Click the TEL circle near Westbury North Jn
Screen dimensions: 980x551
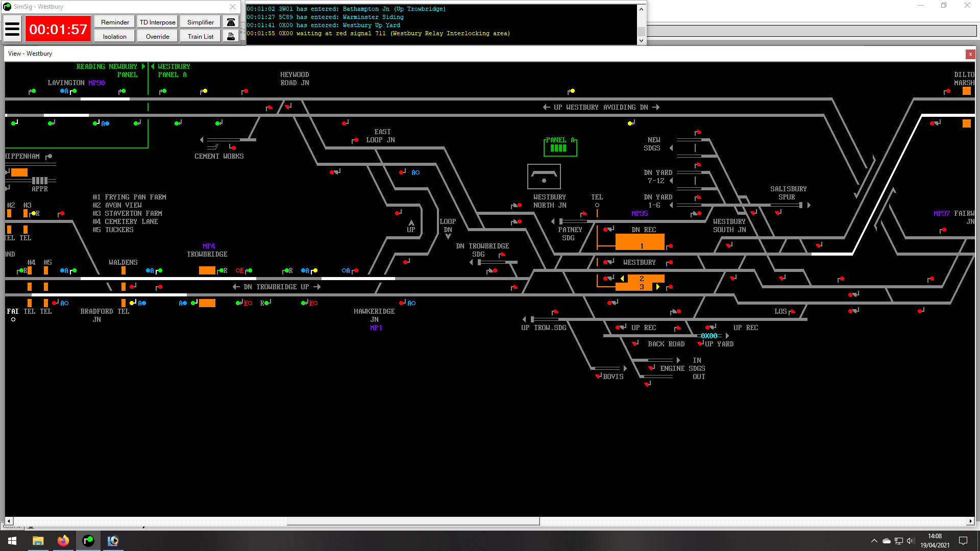(x=597, y=205)
